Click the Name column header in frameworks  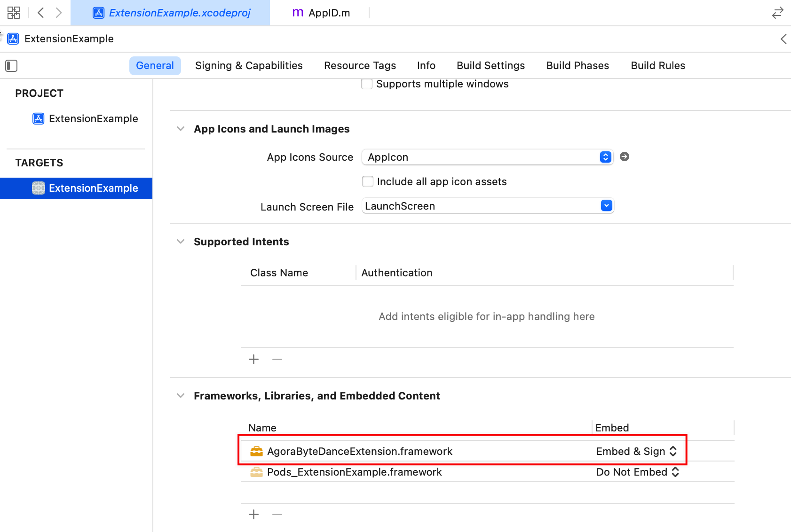[x=262, y=428]
